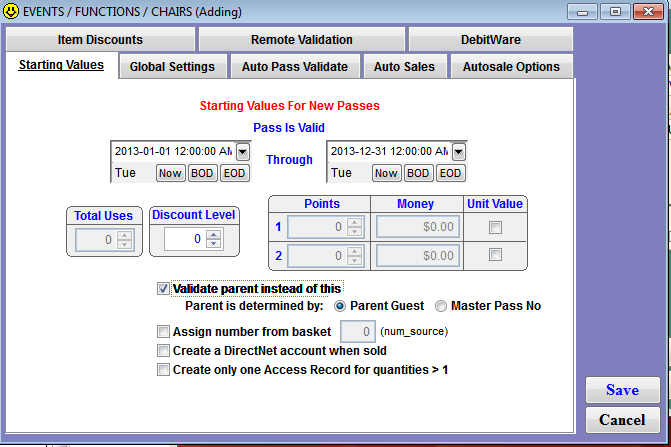Open the Item Discounts tab
Viewport: 671px width, 447px height.
point(100,40)
